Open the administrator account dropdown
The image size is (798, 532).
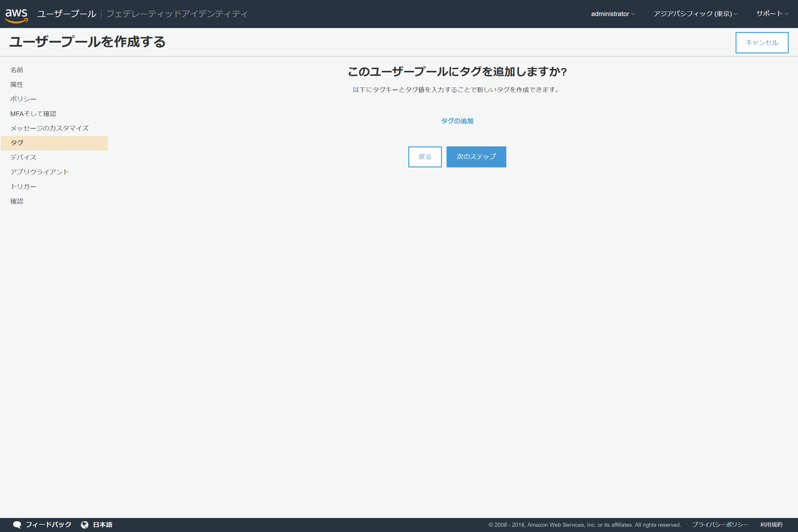(613, 14)
